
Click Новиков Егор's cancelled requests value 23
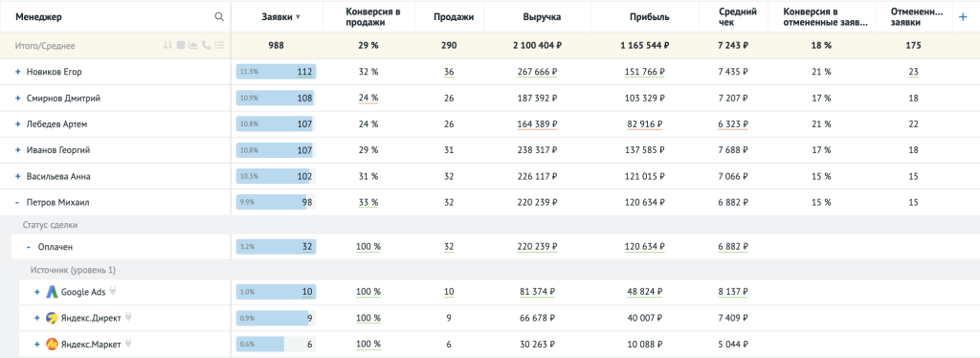click(913, 72)
